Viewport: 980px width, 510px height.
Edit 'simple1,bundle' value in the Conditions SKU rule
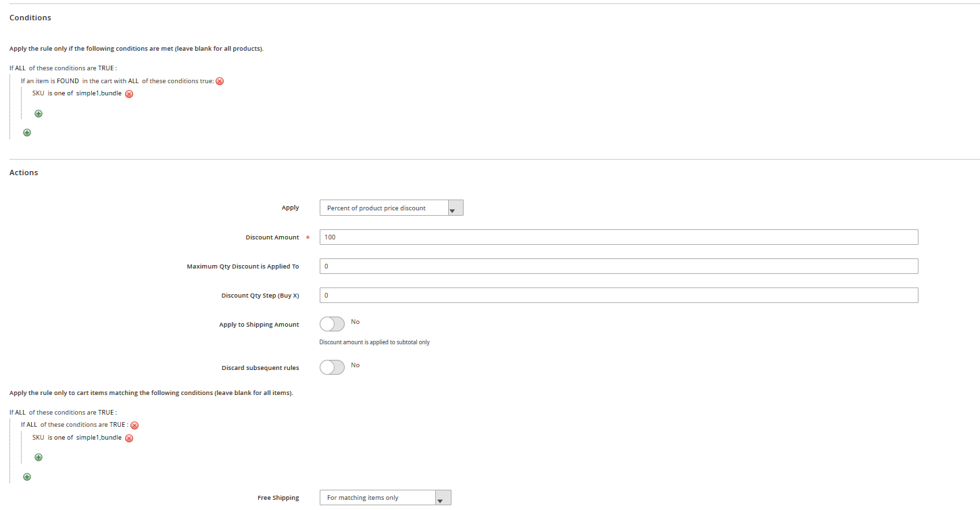coord(99,93)
